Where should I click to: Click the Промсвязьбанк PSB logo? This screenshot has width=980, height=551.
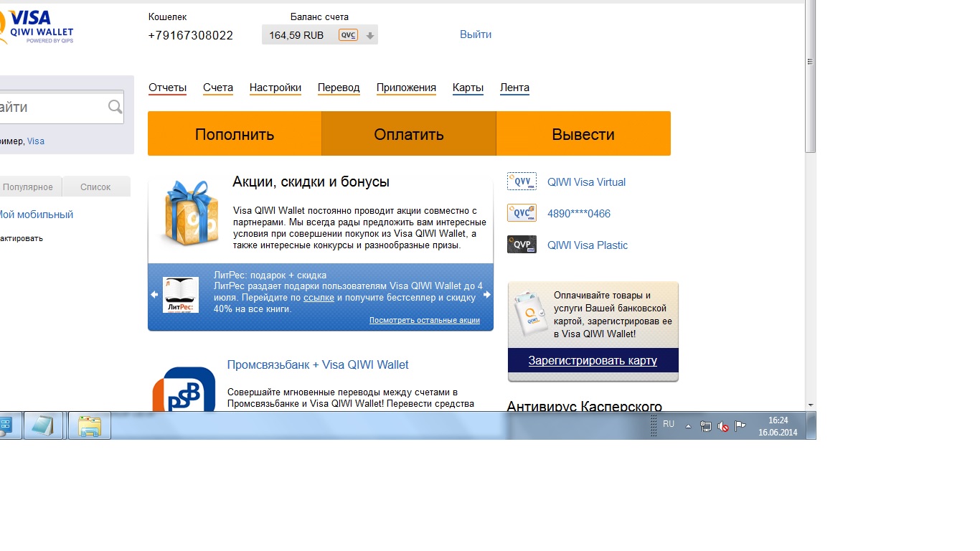184,389
